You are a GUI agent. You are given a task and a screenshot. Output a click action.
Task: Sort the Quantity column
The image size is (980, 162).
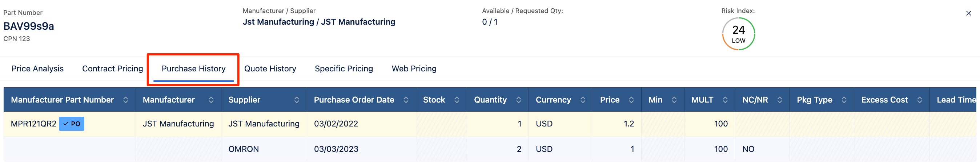[518, 100]
